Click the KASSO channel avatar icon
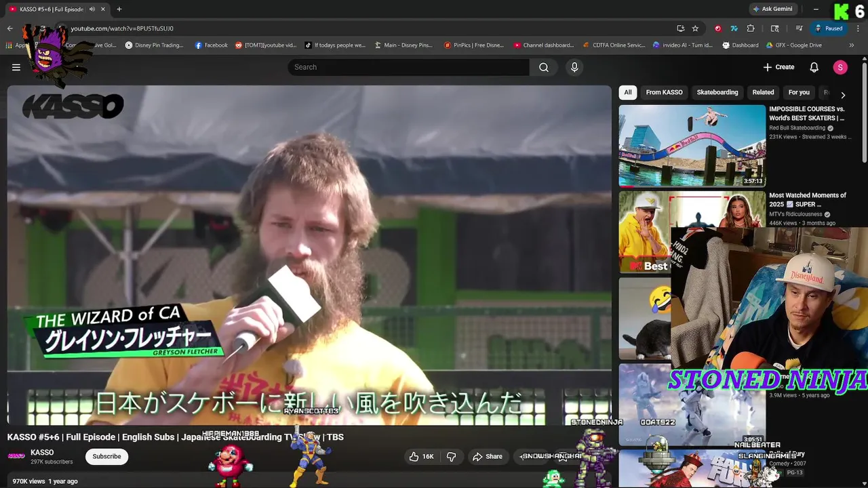 16,456
